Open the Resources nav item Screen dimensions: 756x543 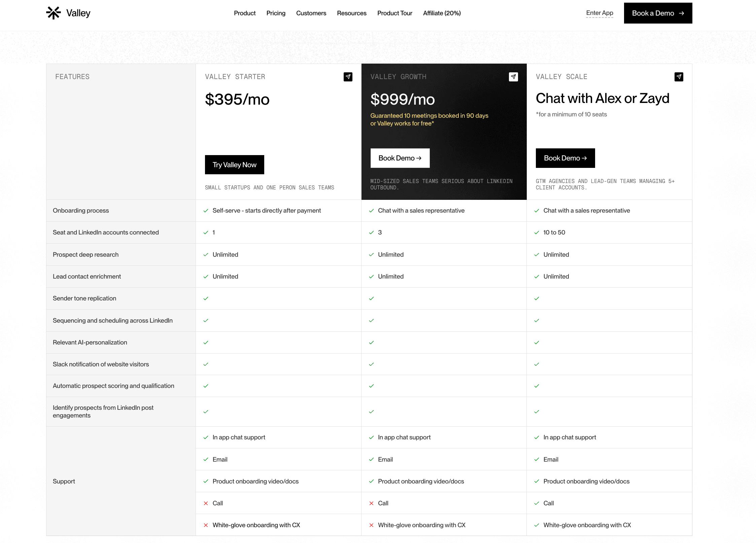pyautogui.click(x=352, y=13)
